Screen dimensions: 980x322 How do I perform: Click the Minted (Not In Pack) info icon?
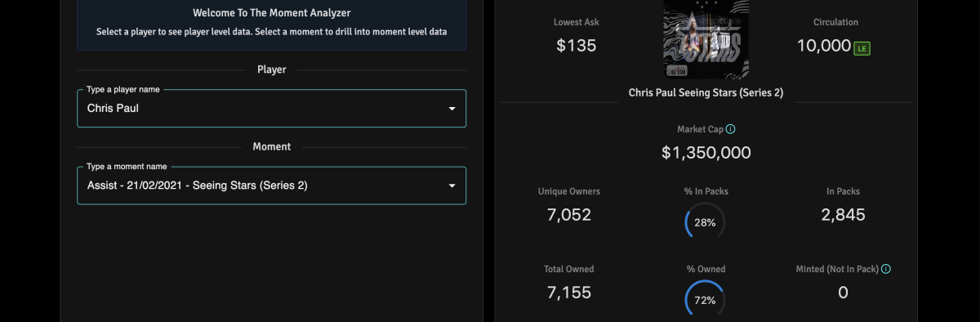tap(886, 269)
